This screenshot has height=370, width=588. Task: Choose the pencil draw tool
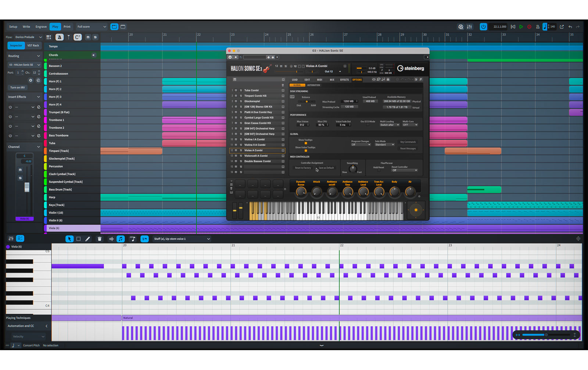coord(87,239)
